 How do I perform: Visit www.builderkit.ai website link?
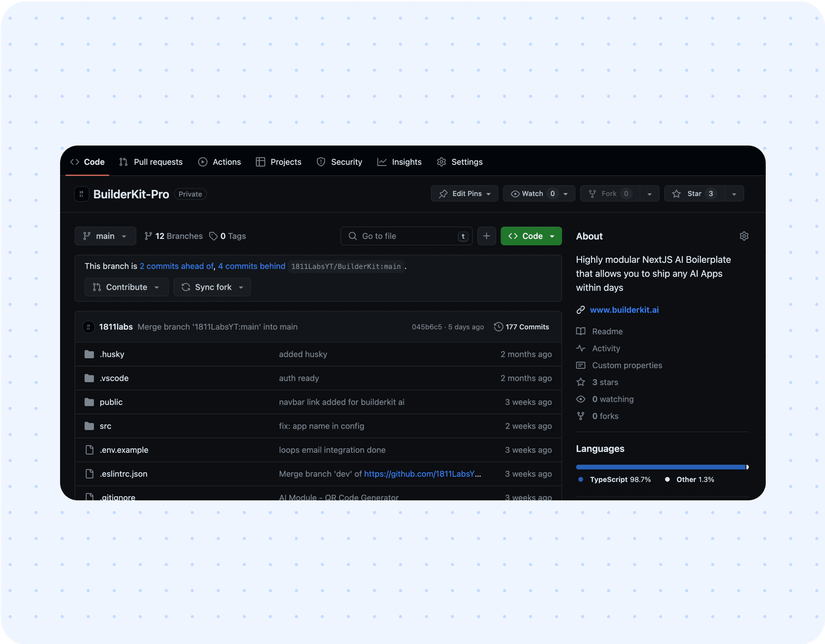624,310
